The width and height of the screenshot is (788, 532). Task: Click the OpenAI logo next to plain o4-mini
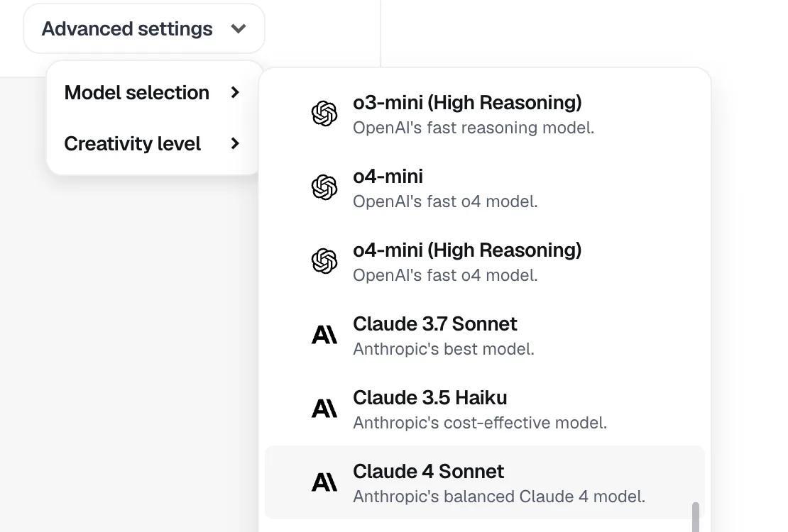point(324,187)
